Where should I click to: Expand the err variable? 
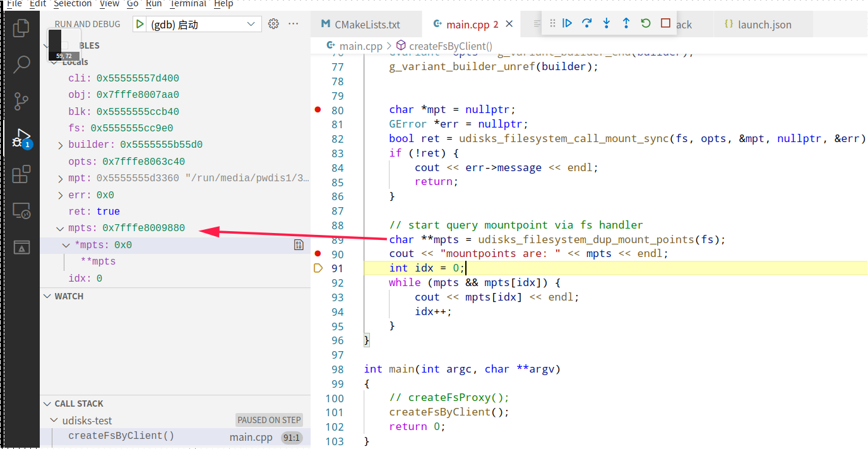click(61, 195)
